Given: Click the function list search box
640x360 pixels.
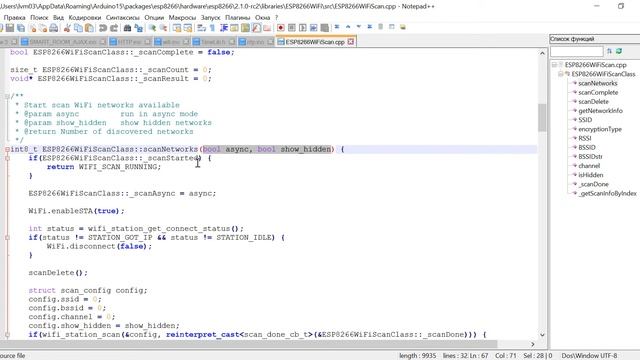Looking at the screenshot, I should pos(576,51).
